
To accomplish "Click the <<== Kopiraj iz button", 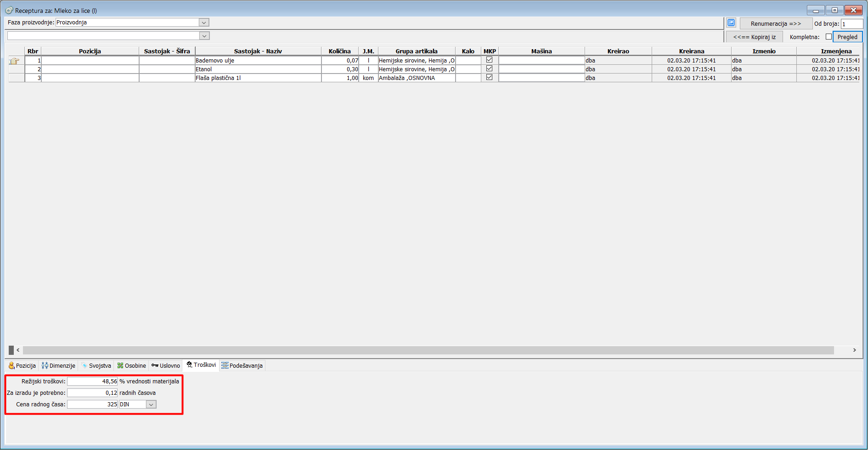I will pos(755,37).
